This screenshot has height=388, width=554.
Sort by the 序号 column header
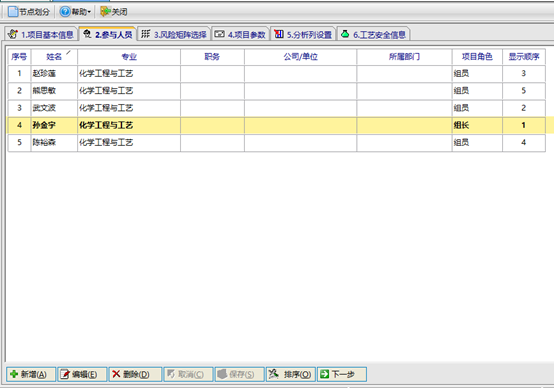pyautogui.click(x=19, y=57)
